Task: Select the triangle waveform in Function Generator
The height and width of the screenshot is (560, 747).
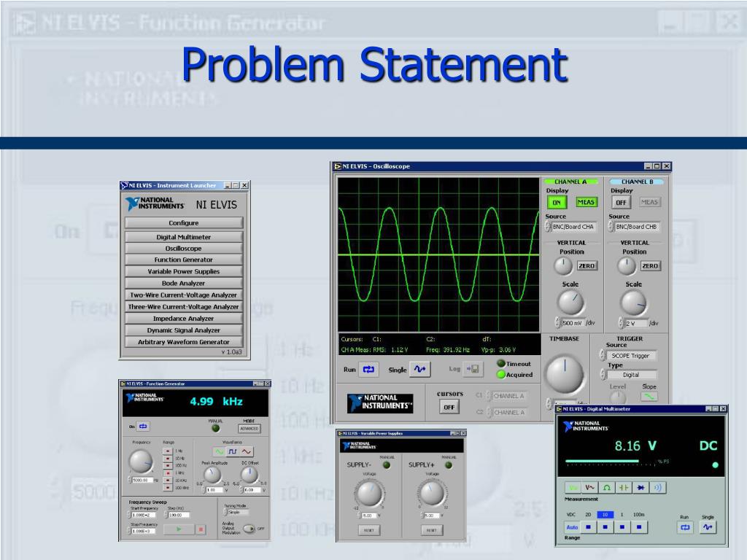Action: (247, 451)
